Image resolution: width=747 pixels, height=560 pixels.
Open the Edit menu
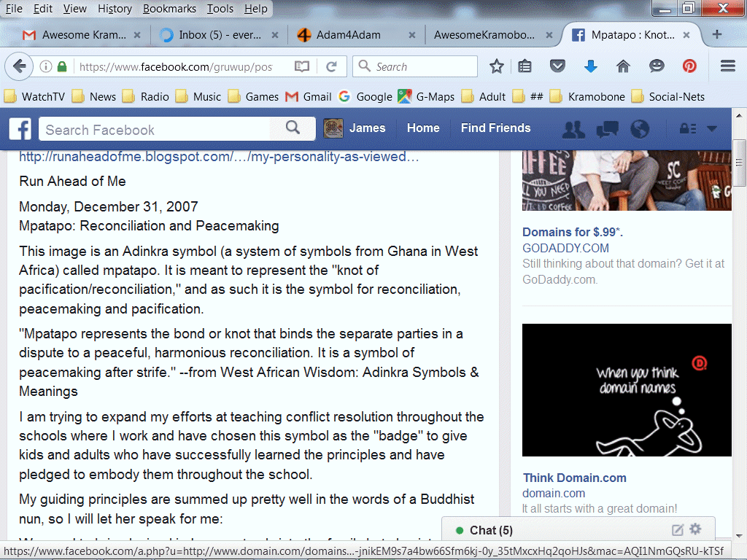[43, 9]
